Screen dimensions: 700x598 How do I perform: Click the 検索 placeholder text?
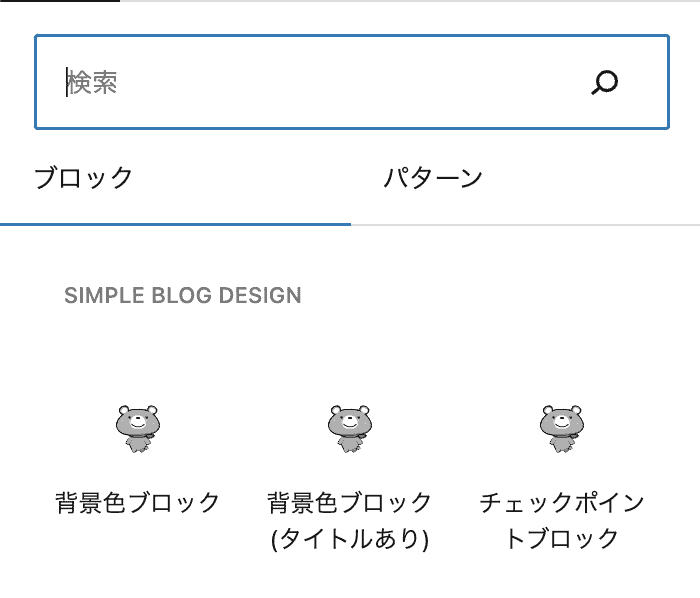point(92,83)
